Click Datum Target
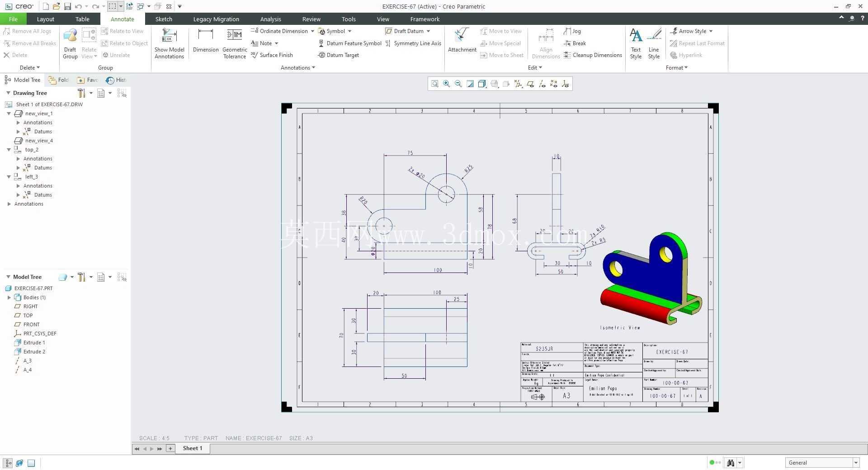The height and width of the screenshot is (470, 868). click(x=339, y=55)
